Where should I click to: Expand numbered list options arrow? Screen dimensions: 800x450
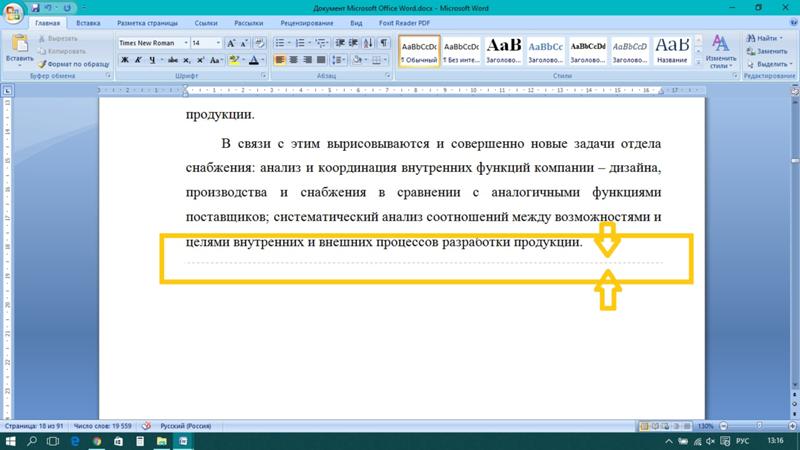(x=310, y=43)
